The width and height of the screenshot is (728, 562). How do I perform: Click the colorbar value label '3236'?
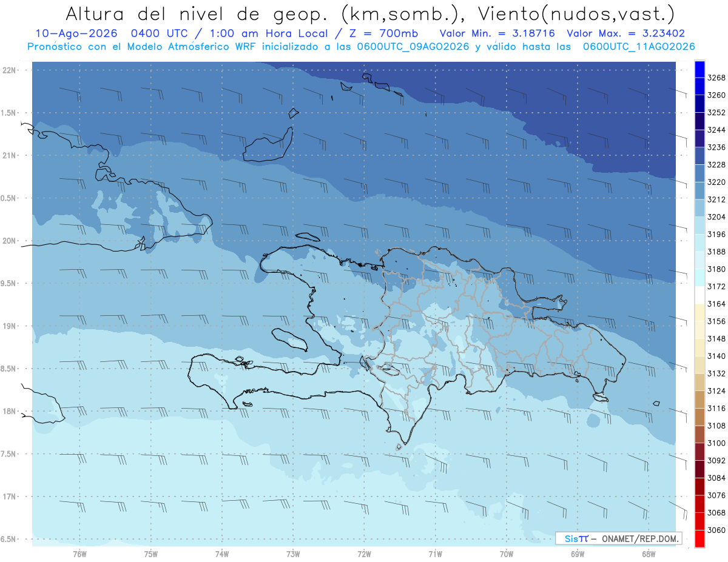(716, 147)
